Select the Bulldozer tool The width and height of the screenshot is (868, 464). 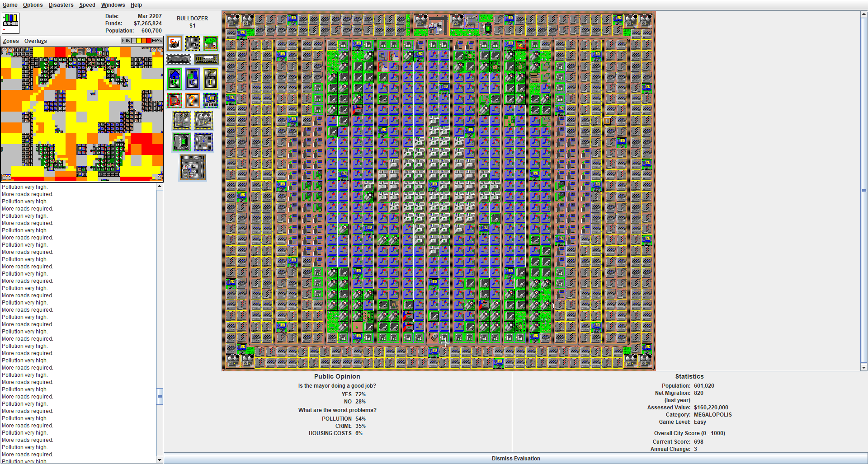coord(175,43)
